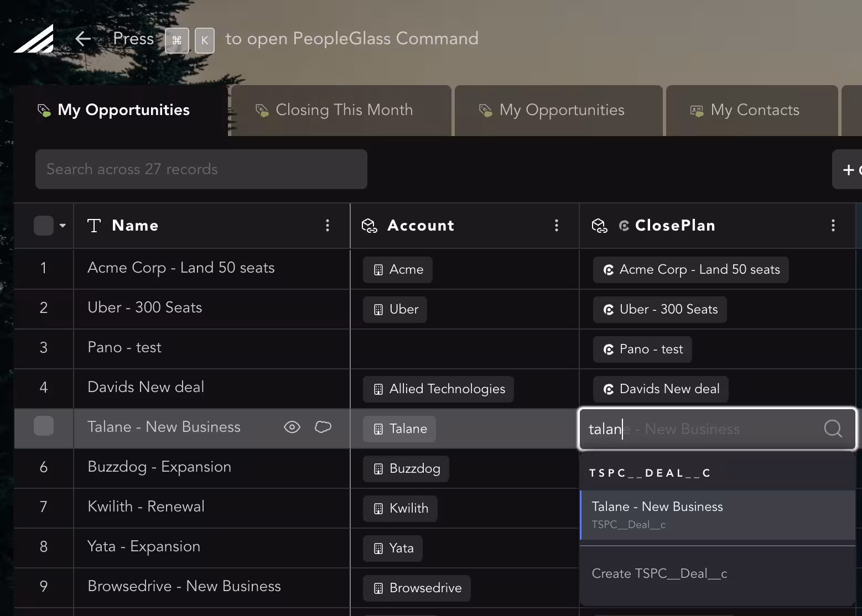Sort by the Name column header
The image size is (862, 616).
pos(135,226)
